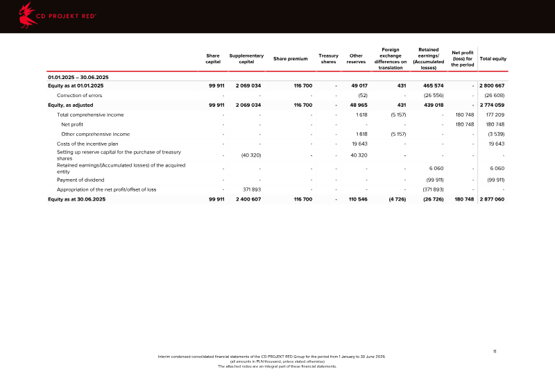Click total equity value 6 060 of acquired entity

(x=497, y=168)
